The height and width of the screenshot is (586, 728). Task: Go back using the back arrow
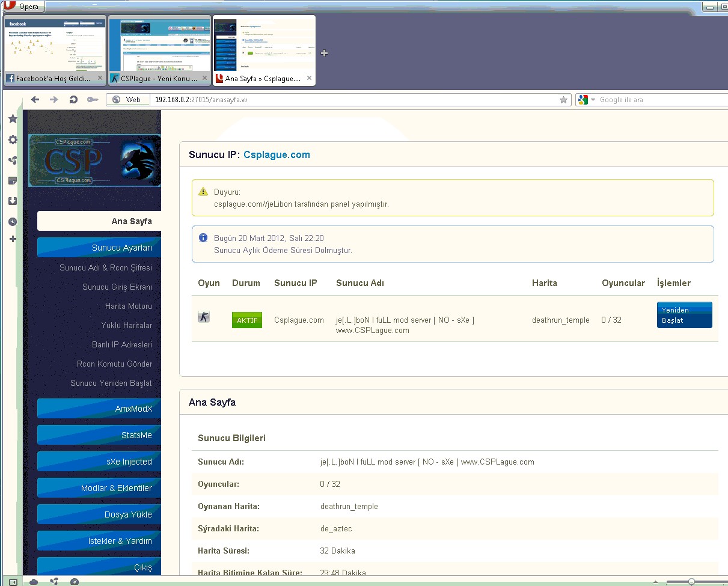point(35,100)
